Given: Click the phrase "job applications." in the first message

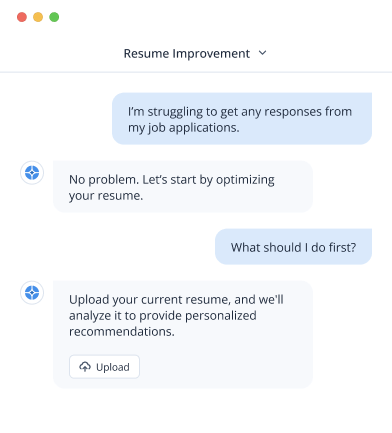Looking at the screenshot, I should [x=194, y=128].
